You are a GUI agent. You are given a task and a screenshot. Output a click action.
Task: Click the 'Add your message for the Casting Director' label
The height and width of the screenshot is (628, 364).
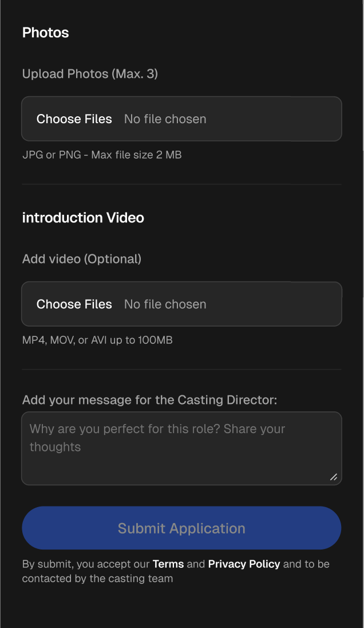[x=149, y=400]
